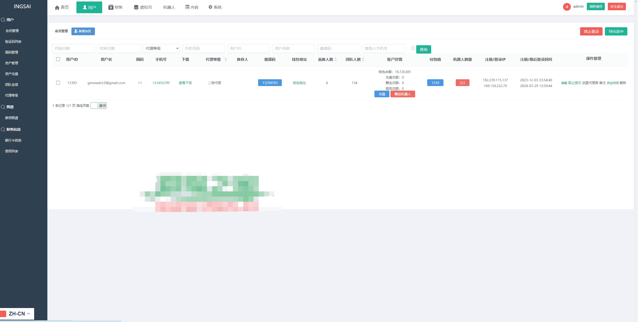Screen dimensions: 644x322
Task: Click the phone number (手机号码) search input field
Action: [x=203, y=48]
